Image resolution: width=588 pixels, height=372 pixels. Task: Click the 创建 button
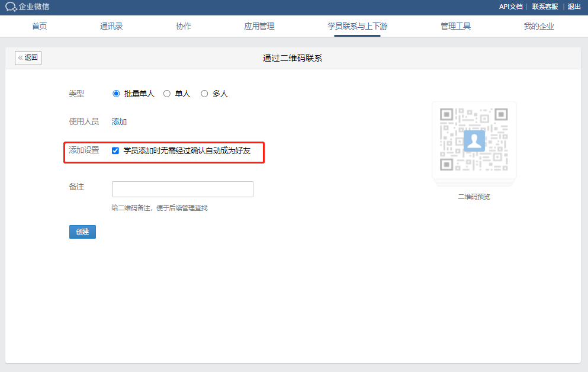point(82,232)
